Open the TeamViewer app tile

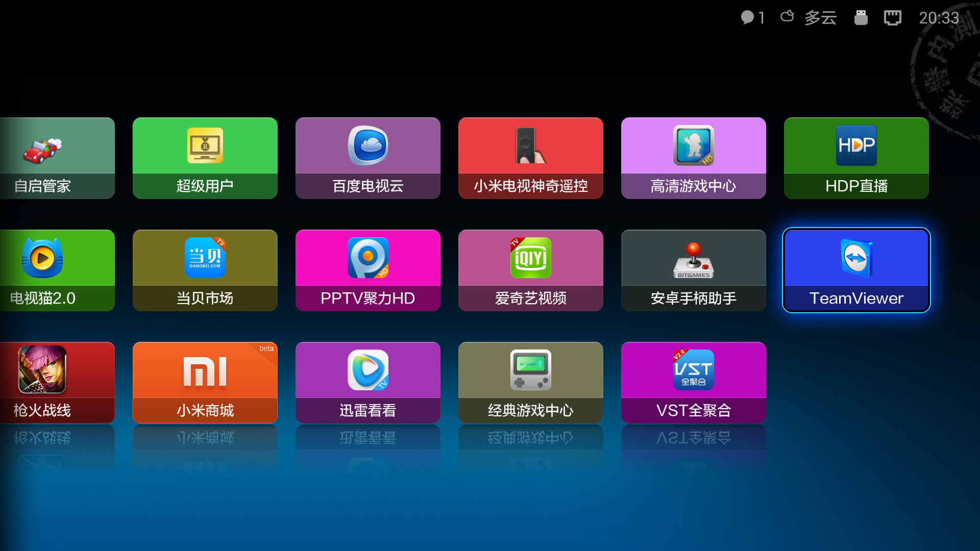pos(856,270)
